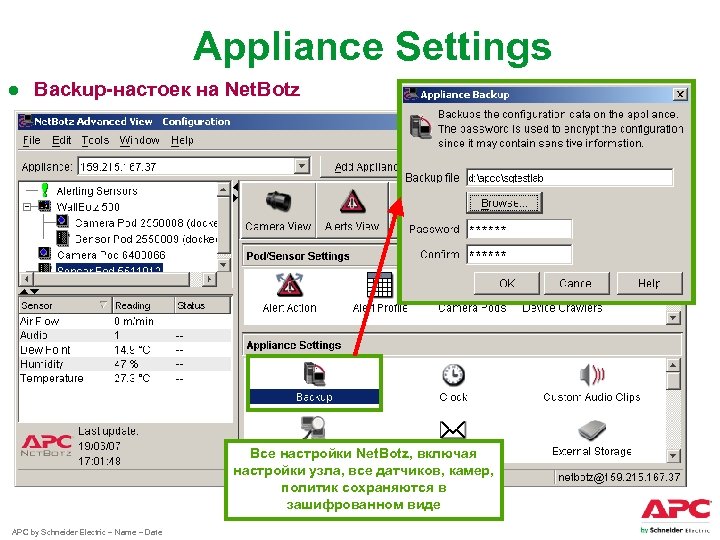Screen dimensions: 720x540
Task: Open the Edit menu
Action: [x=62, y=140]
